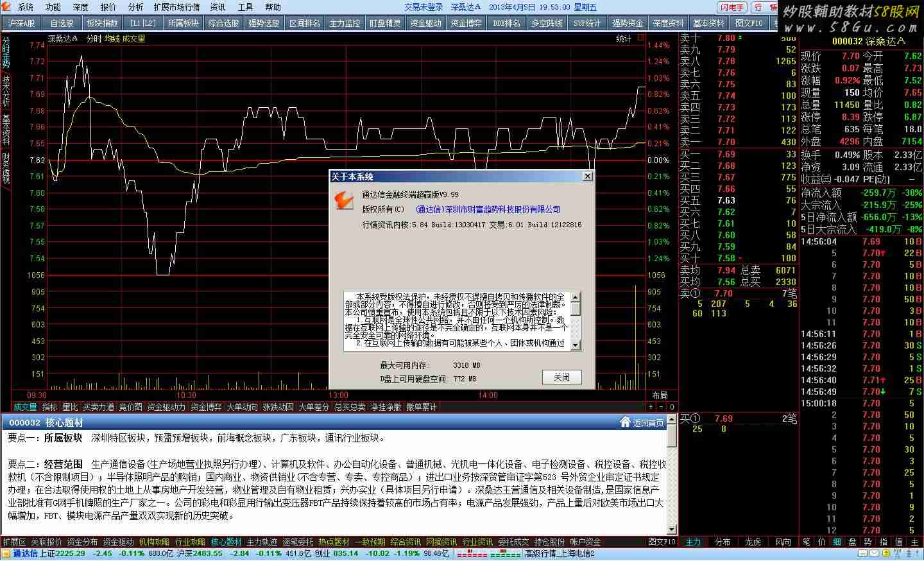Open DDE排名 from the toolbar
924x561 pixels.
[506, 23]
